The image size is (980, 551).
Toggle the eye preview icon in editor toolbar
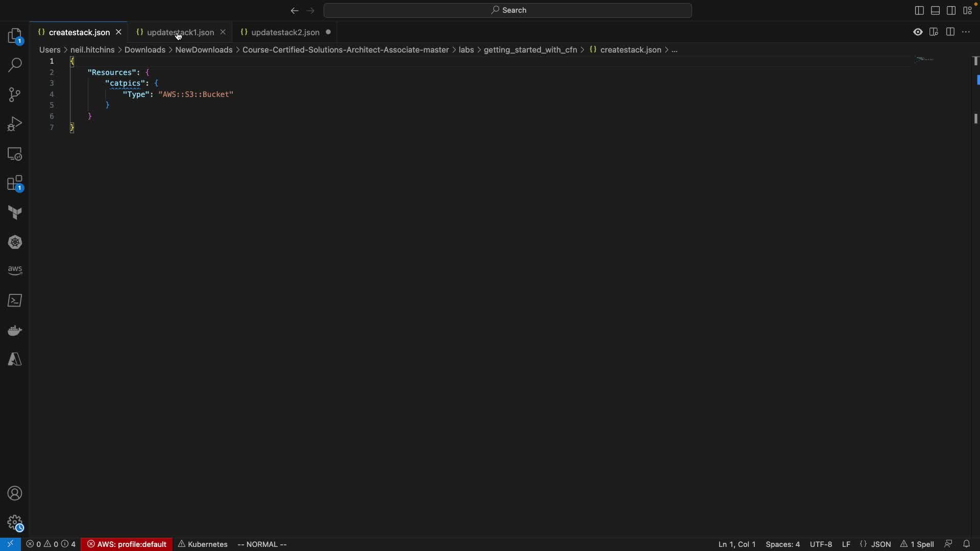pos(918,32)
